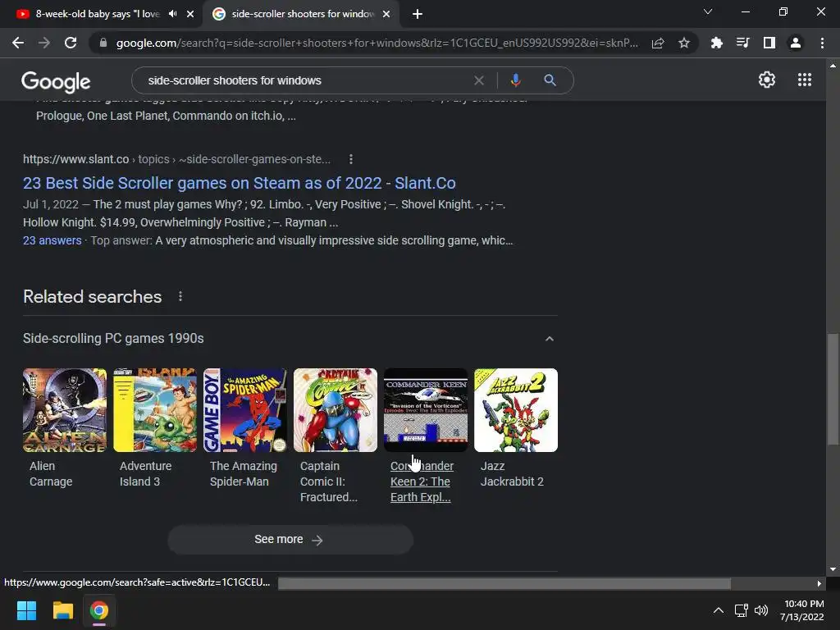Viewport: 840px width, 630px height.
Task: Open a new browser tab
Action: click(x=418, y=14)
